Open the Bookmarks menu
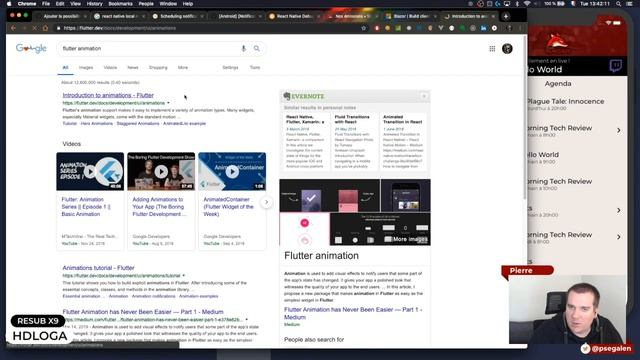Image resolution: width=640 pixels, height=360 pixels. coord(120,4)
